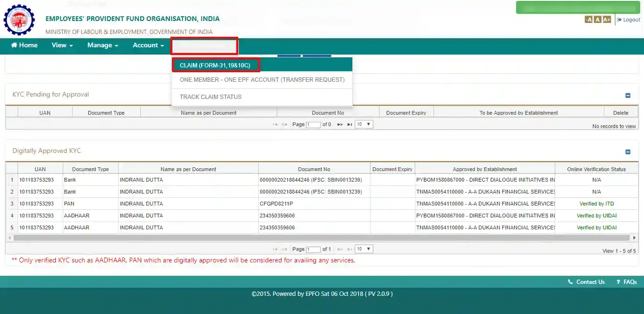This screenshot has height=314, width=644.
Task: Sort pending KYC table by Document Type
Action: tap(106, 113)
